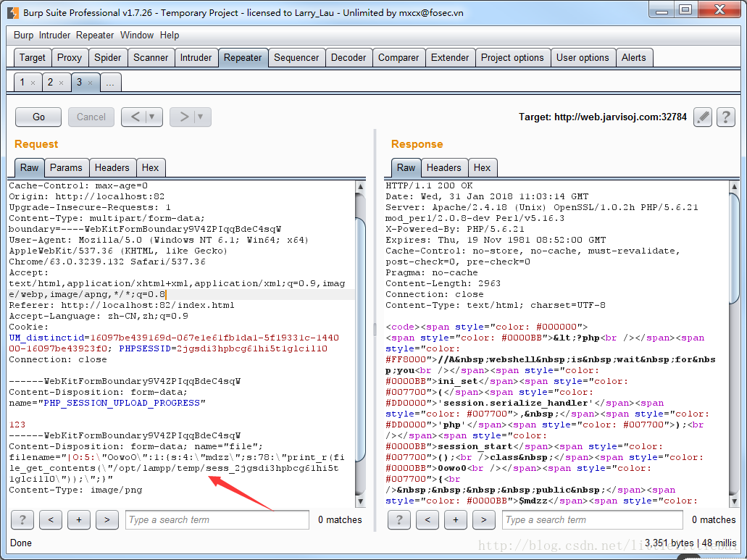Image resolution: width=747 pixels, height=560 pixels.
Task: Switch to the Spider tab
Action: tap(108, 58)
